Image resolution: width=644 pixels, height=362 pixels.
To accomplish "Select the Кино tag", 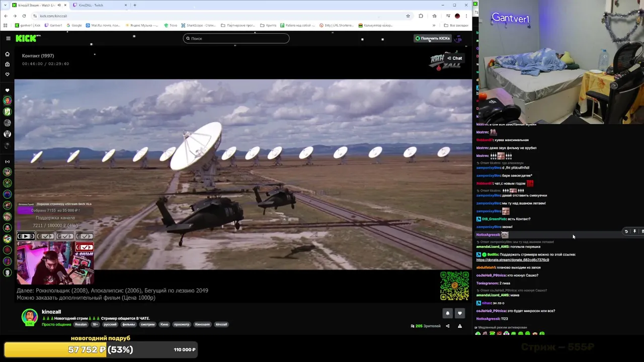I will (x=164, y=324).
